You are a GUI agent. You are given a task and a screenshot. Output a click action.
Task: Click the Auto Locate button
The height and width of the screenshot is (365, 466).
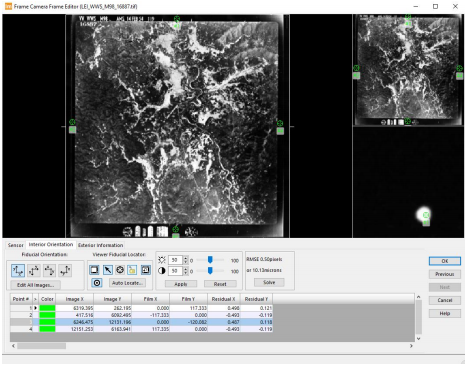point(127,283)
